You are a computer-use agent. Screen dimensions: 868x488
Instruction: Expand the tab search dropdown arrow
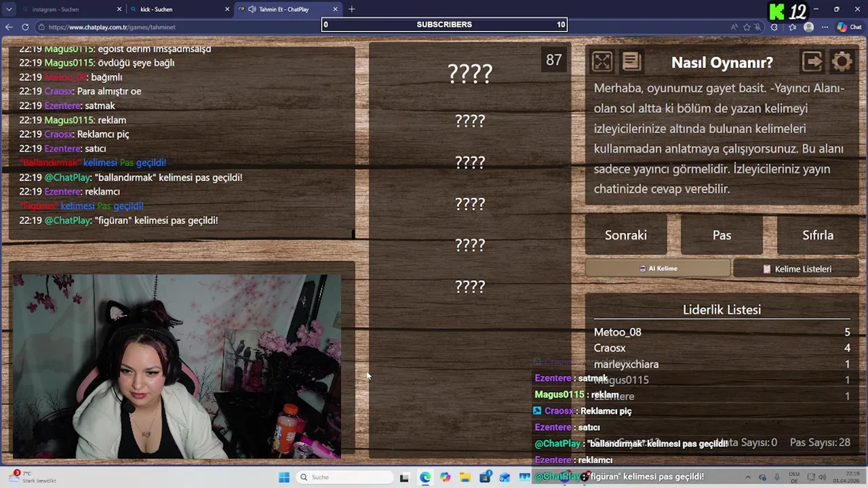tap(9, 9)
